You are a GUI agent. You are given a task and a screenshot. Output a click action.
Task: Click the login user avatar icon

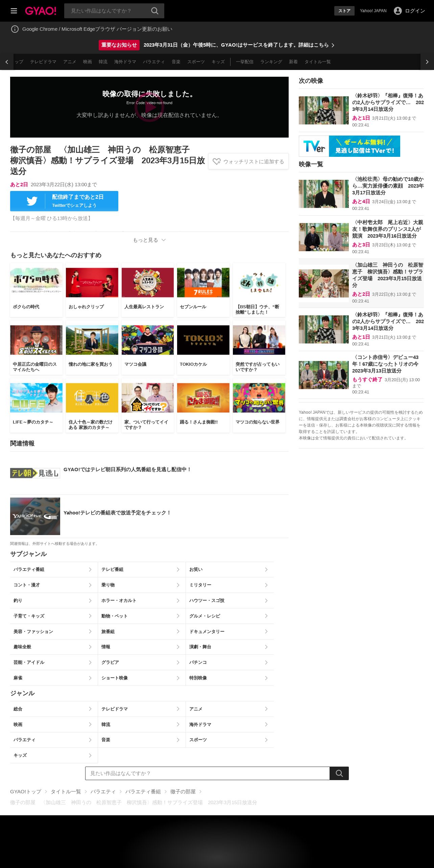point(398,11)
